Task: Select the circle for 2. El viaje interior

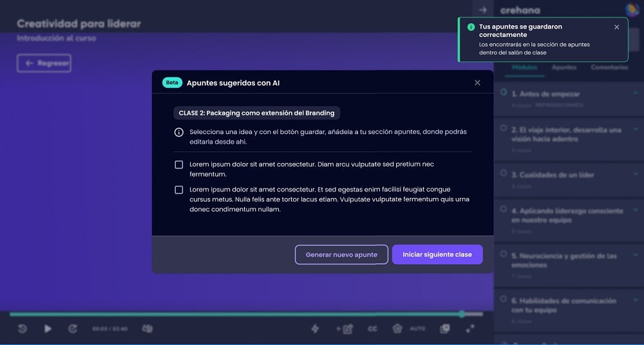Action: click(x=504, y=128)
